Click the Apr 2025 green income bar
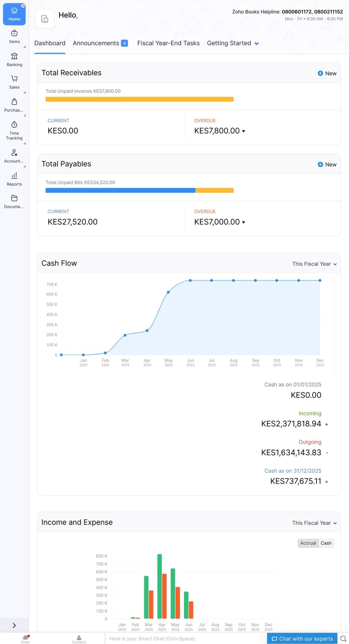349x644 pixels. [160, 586]
